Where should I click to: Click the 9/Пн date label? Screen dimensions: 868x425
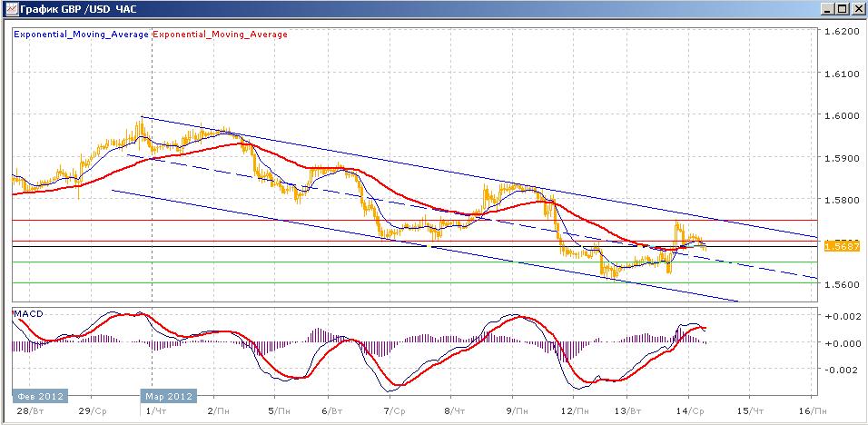[x=518, y=411]
